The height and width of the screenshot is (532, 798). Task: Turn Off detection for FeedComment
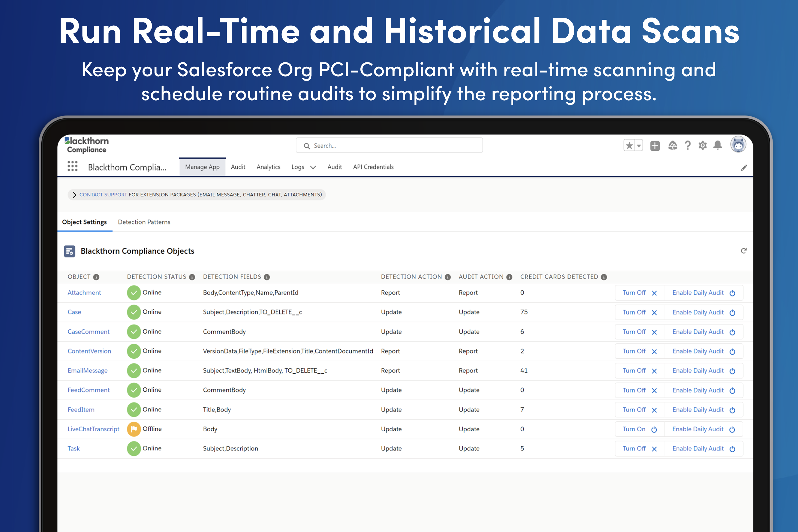coord(640,390)
